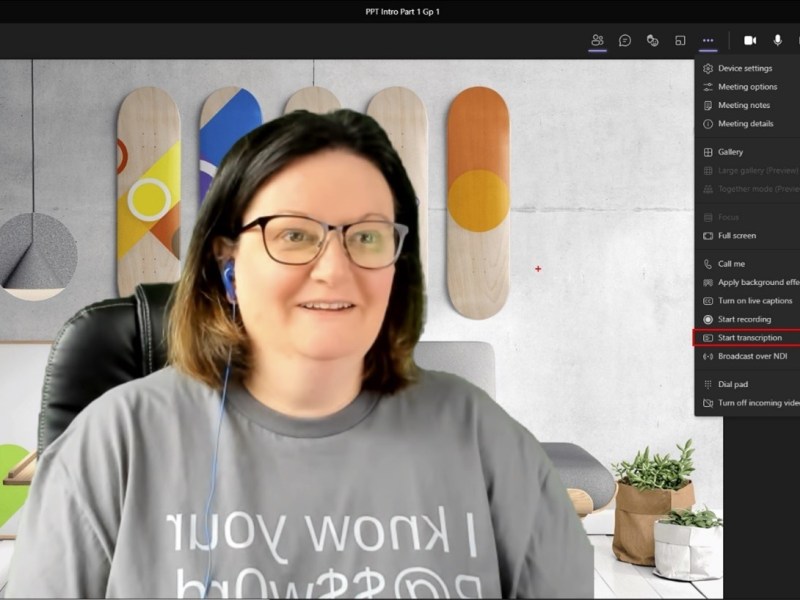The image size is (800, 600).
Task: Click Start transcription
Action: pos(749,338)
